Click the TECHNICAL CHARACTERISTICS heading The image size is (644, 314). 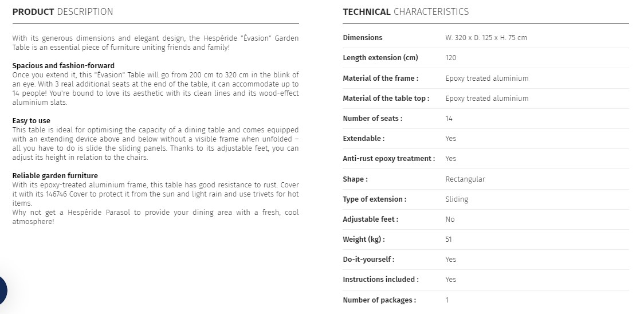click(x=406, y=12)
